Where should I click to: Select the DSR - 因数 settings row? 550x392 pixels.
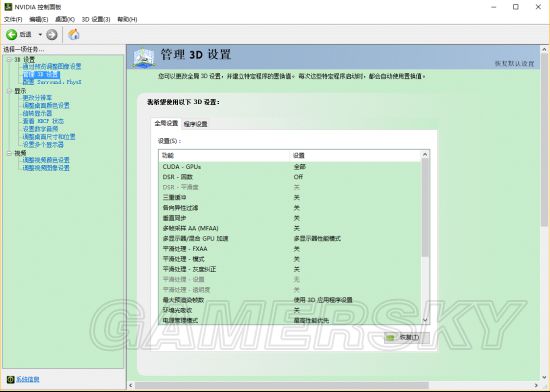290,177
